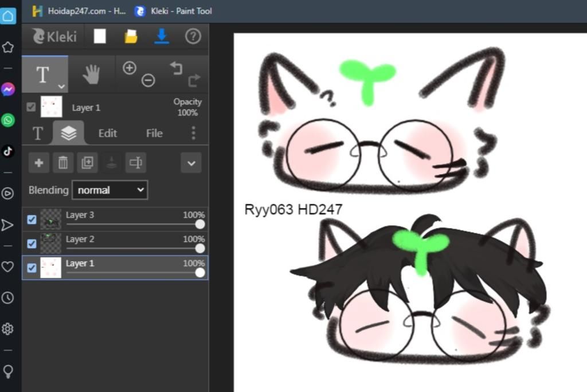Download the image with save icon

(x=162, y=36)
